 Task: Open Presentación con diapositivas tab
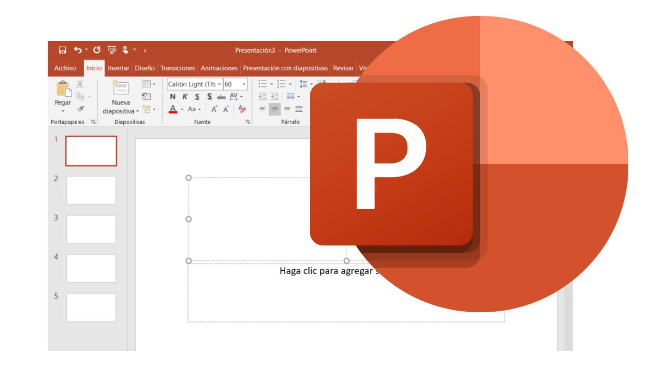285,68
